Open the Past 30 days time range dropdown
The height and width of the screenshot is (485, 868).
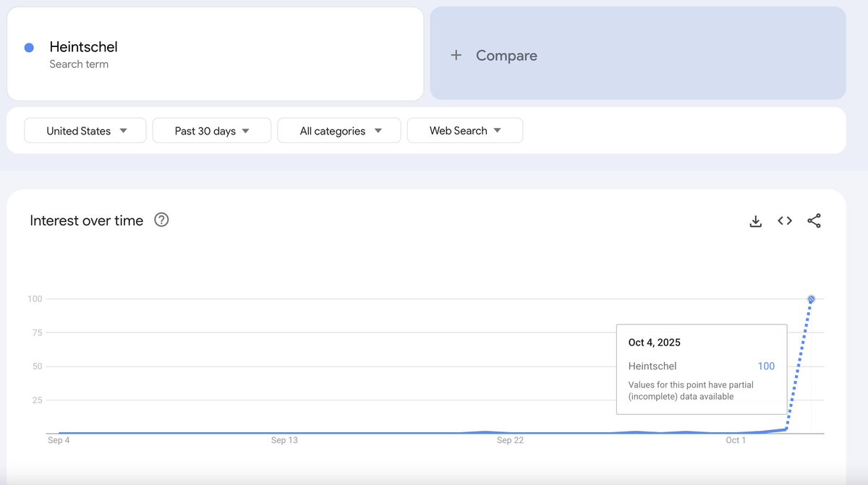pyautogui.click(x=212, y=131)
